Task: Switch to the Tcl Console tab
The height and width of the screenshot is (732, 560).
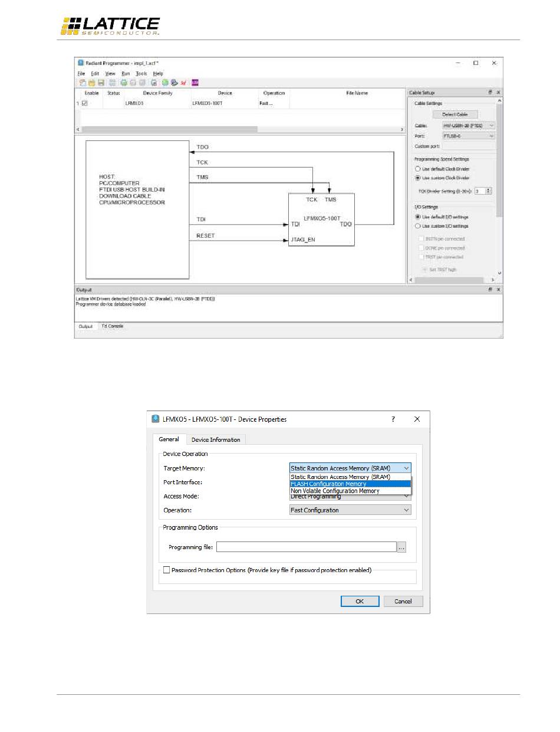Action: click(x=112, y=326)
